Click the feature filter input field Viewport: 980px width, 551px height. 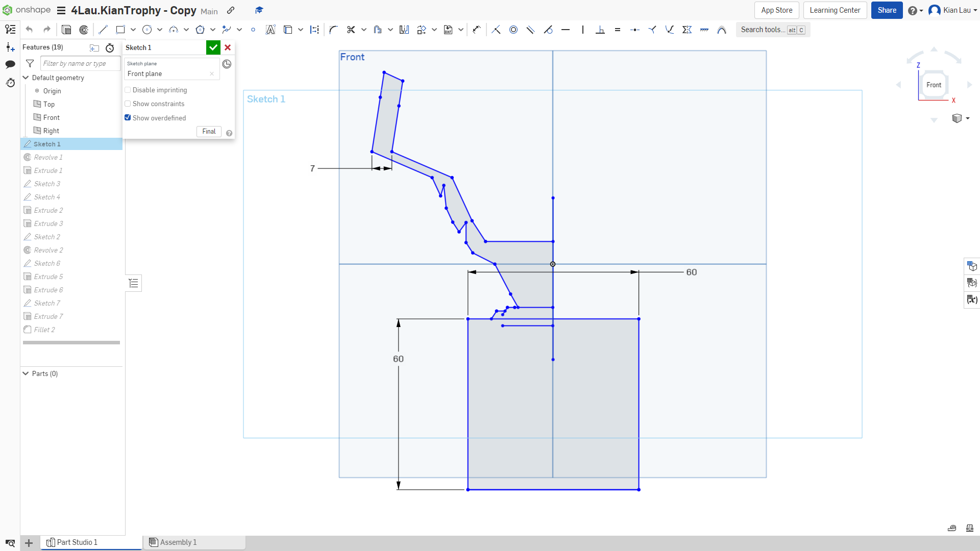[x=80, y=63]
